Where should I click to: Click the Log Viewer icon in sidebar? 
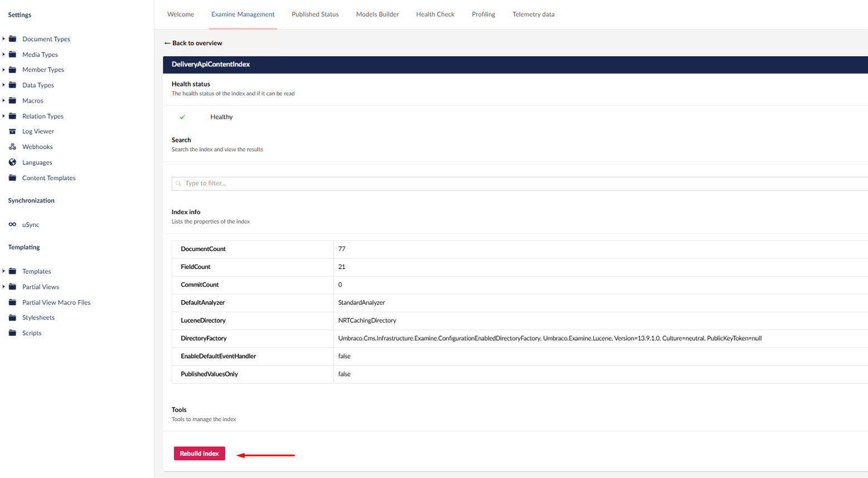click(x=12, y=132)
